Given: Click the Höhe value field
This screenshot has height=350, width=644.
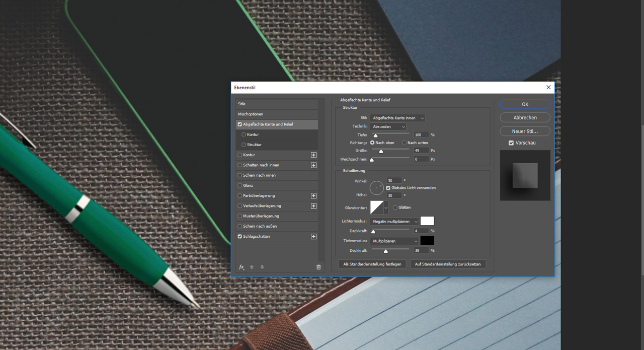Looking at the screenshot, I should pos(394,195).
